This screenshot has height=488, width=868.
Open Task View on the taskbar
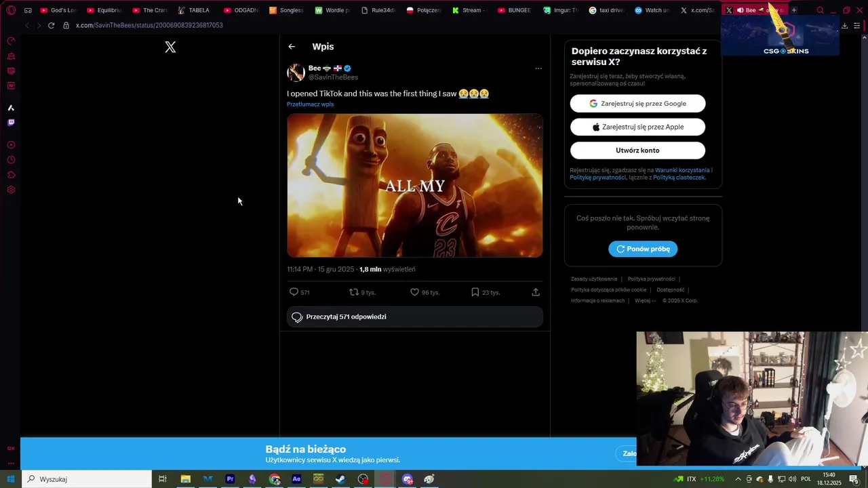click(x=163, y=479)
